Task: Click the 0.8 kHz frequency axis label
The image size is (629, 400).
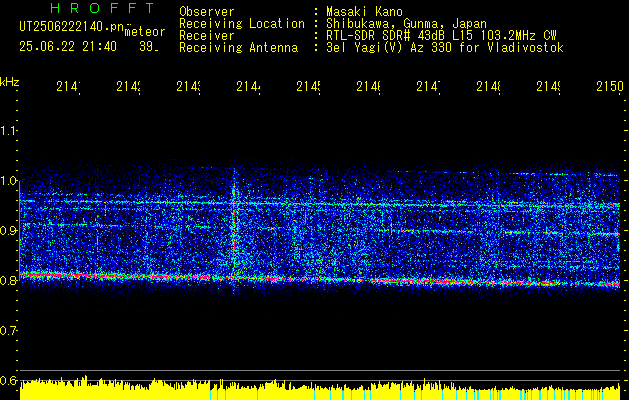Action: coord(8,280)
